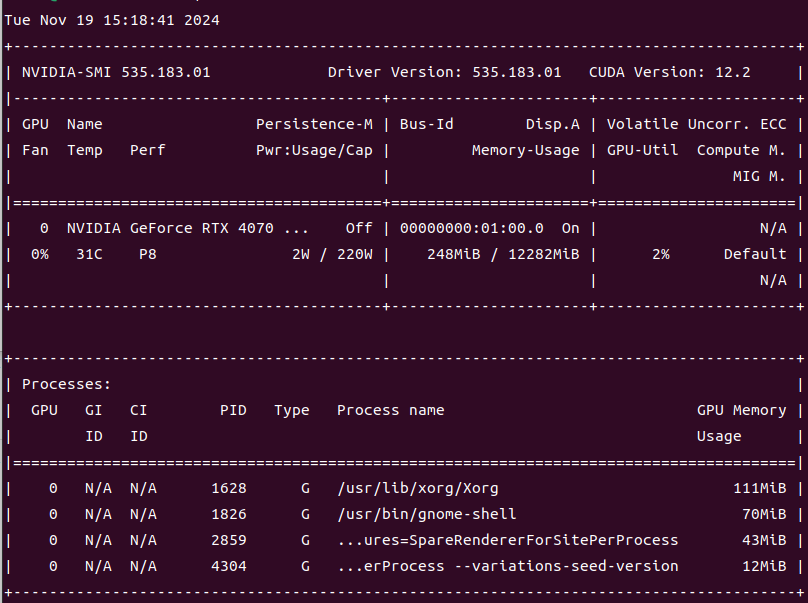This screenshot has width=808, height=603.
Task: Click the Temp column header
Action: [85, 150]
